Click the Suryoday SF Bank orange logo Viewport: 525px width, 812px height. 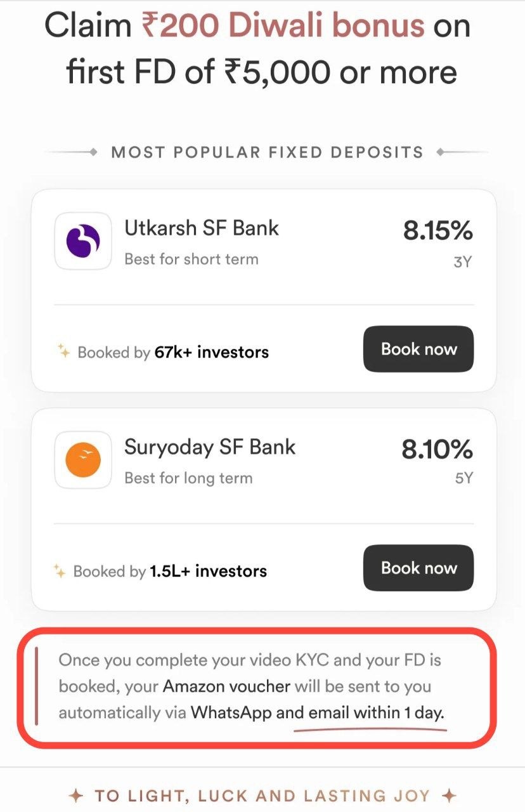click(x=84, y=461)
